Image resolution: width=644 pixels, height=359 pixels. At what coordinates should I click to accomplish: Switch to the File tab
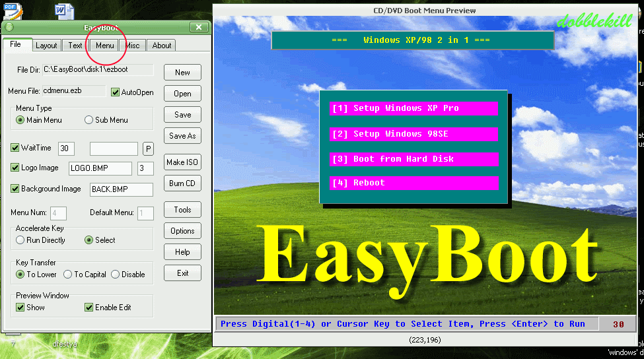point(16,44)
